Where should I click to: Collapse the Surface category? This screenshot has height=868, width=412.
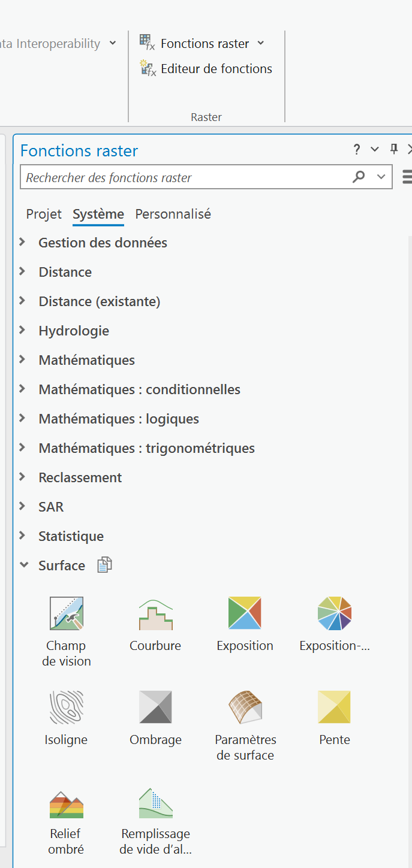[x=23, y=565]
